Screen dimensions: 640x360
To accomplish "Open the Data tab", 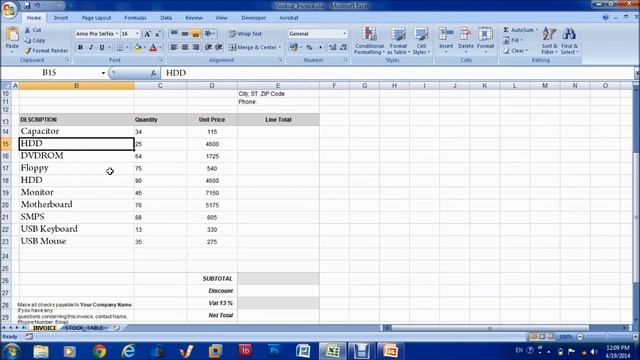I will [166, 18].
